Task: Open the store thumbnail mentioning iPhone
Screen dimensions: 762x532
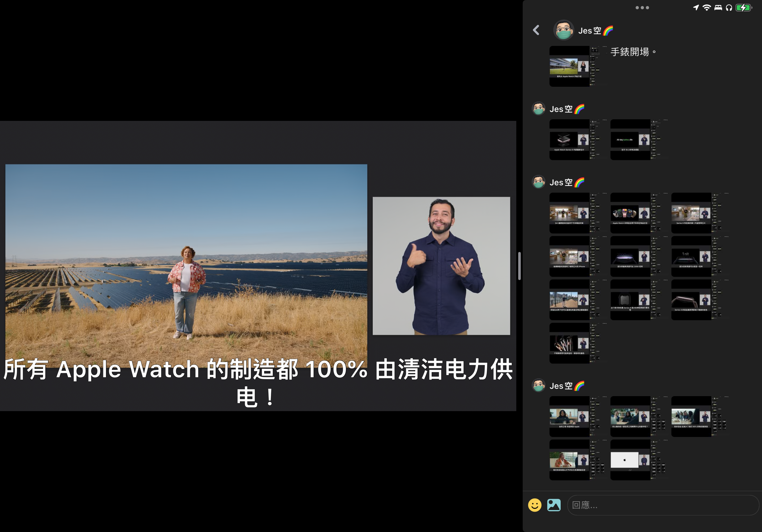Action: click(x=579, y=256)
